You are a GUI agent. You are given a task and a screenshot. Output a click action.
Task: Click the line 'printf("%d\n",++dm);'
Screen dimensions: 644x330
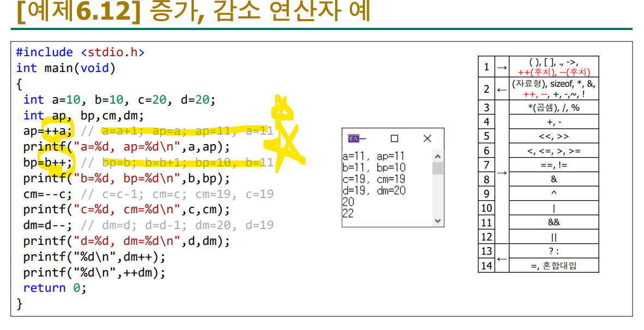[x=94, y=273]
